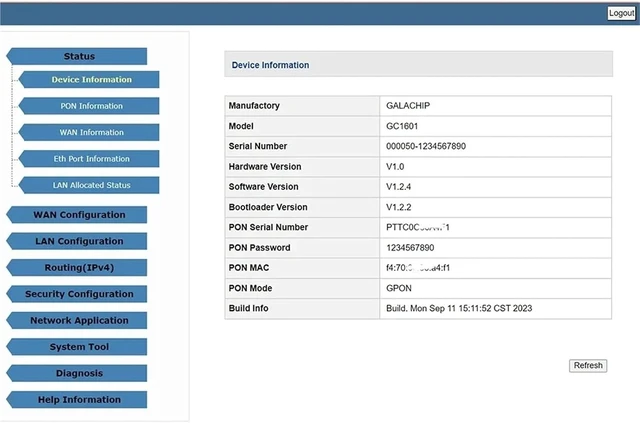Image resolution: width=640 pixels, height=423 pixels.
Task: Select the GALACHIP manufactory value
Action: point(408,106)
